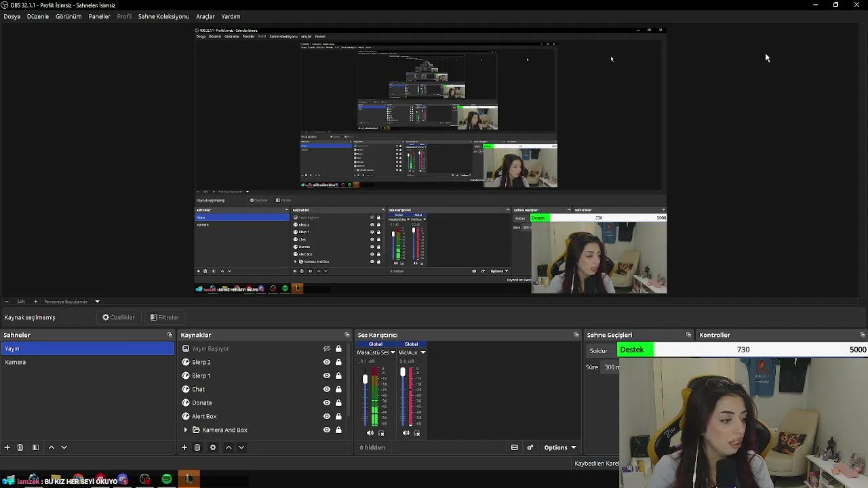Hide the Blerp 1 source
This screenshot has width=868, height=488.
point(326,375)
